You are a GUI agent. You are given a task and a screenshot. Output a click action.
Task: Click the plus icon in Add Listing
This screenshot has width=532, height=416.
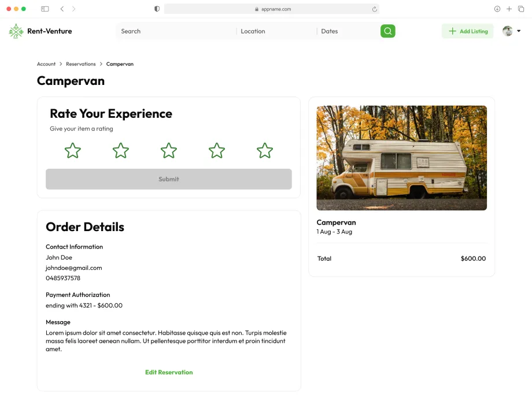452,31
